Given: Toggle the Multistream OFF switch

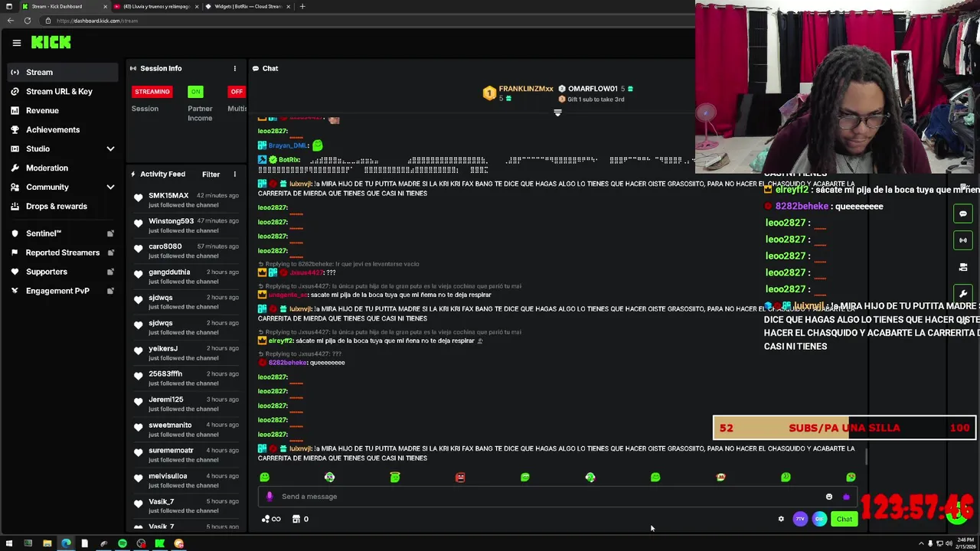Looking at the screenshot, I should 237,92.
